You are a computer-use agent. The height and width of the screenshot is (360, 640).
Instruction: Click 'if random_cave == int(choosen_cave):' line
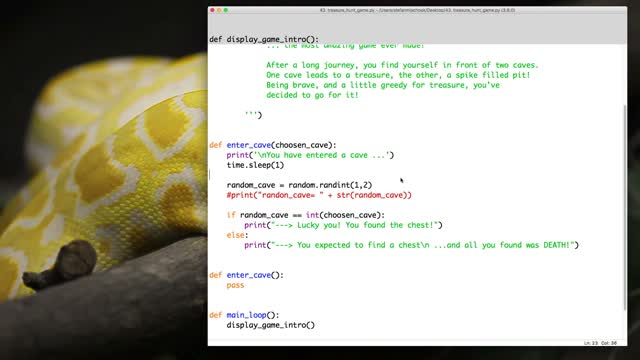coord(306,215)
